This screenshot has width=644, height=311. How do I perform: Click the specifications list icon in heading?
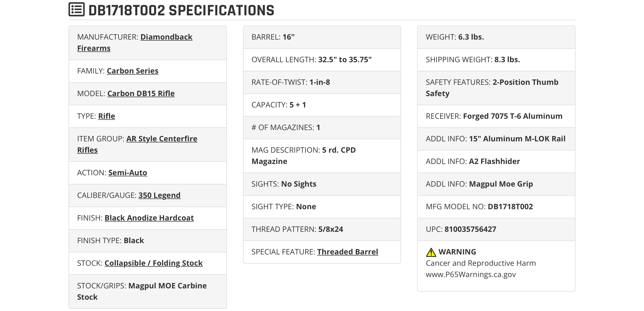[x=77, y=9]
